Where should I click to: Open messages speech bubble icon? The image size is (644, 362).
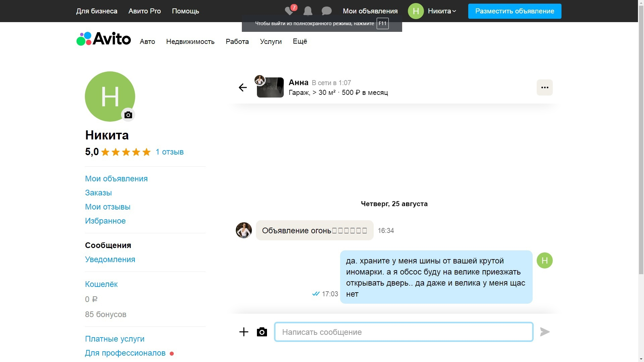pos(326,11)
